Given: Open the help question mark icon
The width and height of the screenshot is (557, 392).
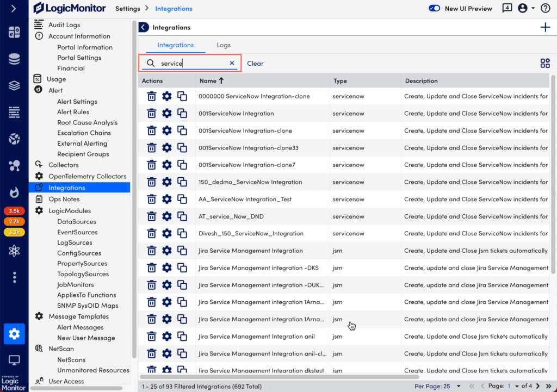Looking at the screenshot, I should 545,8.
